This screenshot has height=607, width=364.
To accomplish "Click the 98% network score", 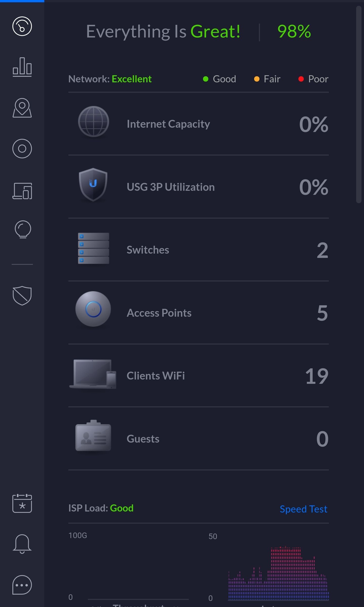I will 294,31.
